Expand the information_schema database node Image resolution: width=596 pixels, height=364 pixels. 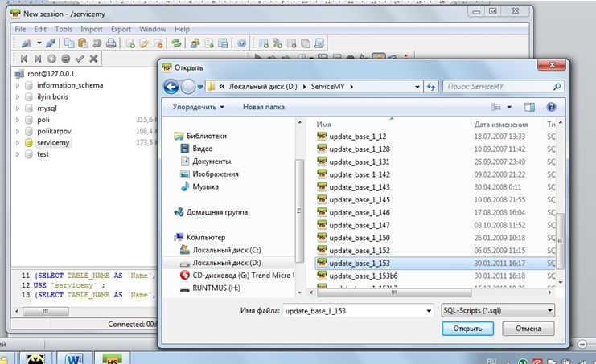pyautogui.click(x=18, y=85)
